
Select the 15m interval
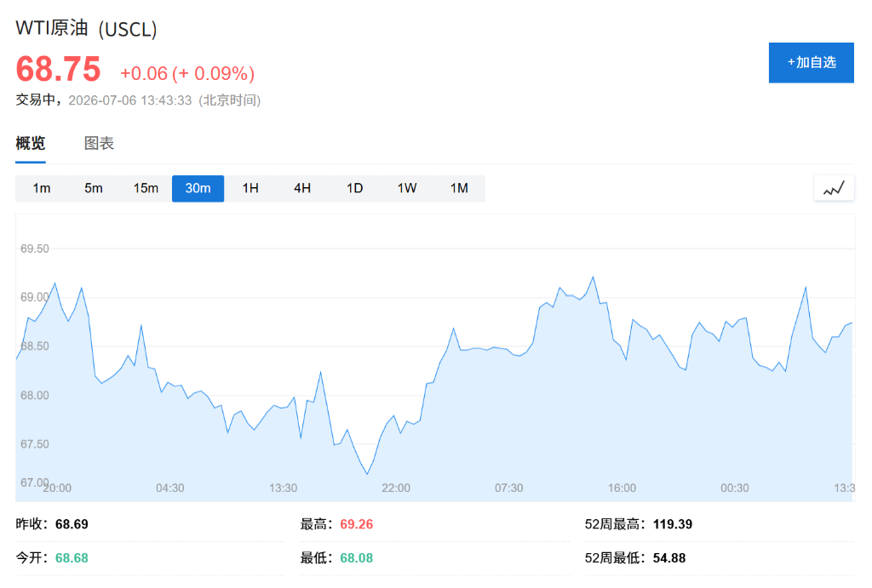tap(146, 188)
